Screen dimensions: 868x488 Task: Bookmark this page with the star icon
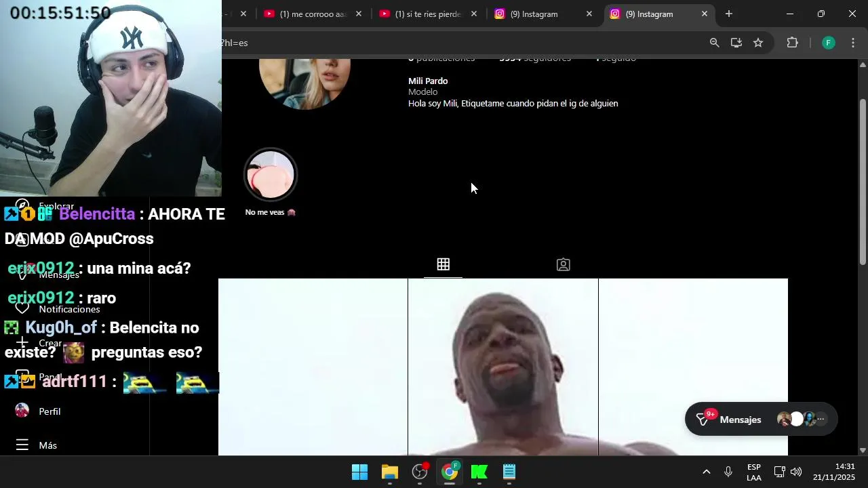click(758, 43)
